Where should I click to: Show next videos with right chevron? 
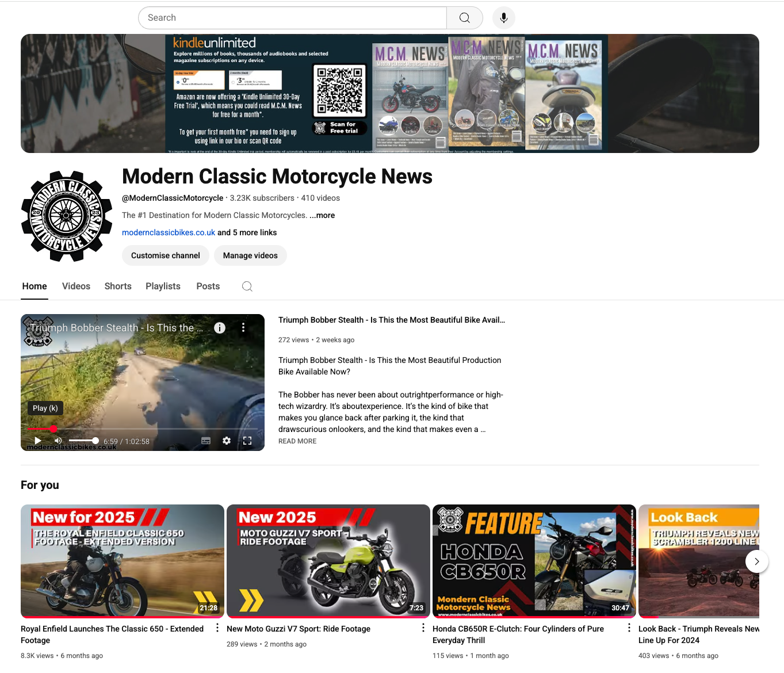756,561
